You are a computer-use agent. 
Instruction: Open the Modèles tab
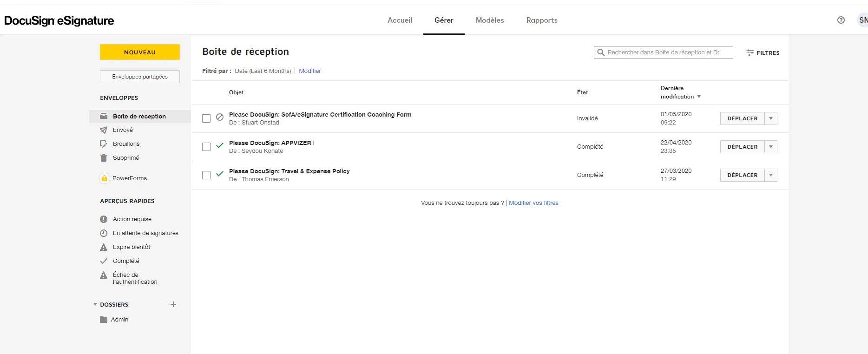click(490, 20)
